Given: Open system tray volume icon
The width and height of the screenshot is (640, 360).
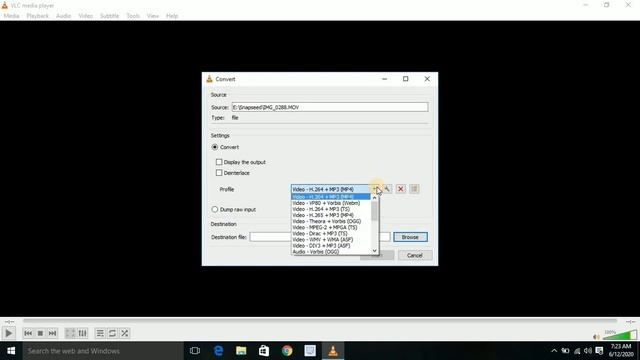Looking at the screenshot, I should point(588,351).
